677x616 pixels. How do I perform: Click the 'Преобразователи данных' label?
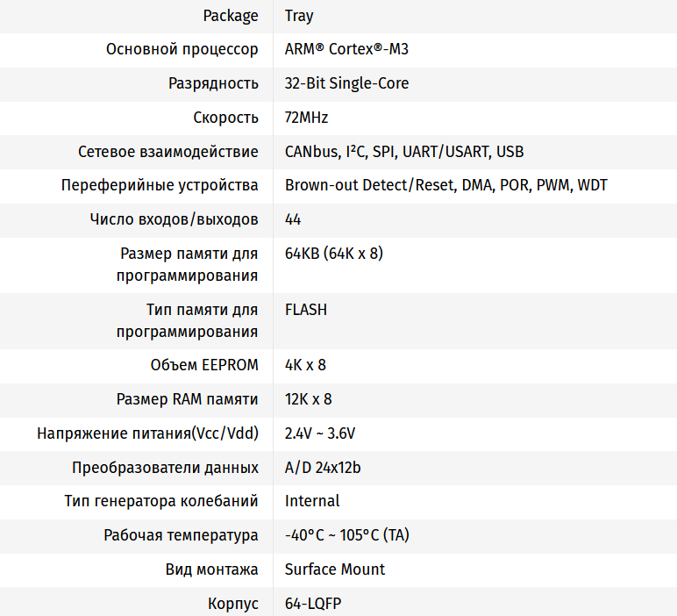click(165, 468)
